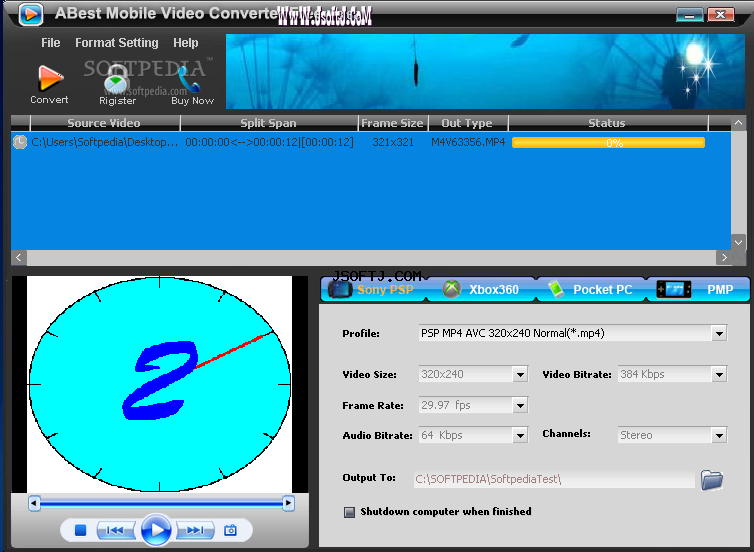Image resolution: width=754 pixels, height=552 pixels.
Task: Browse output folder icon
Action: [712, 479]
